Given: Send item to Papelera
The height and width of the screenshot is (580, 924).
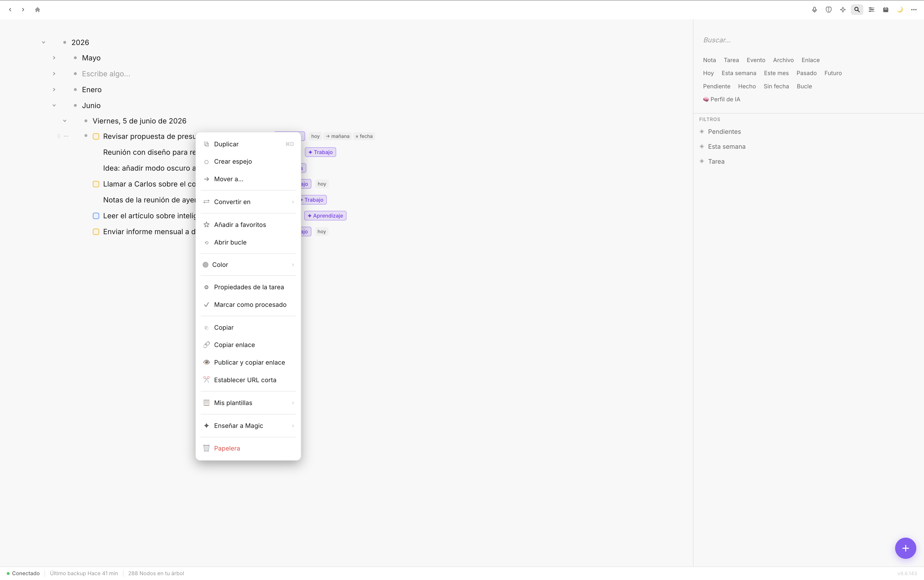Looking at the screenshot, I should (248, 448).
